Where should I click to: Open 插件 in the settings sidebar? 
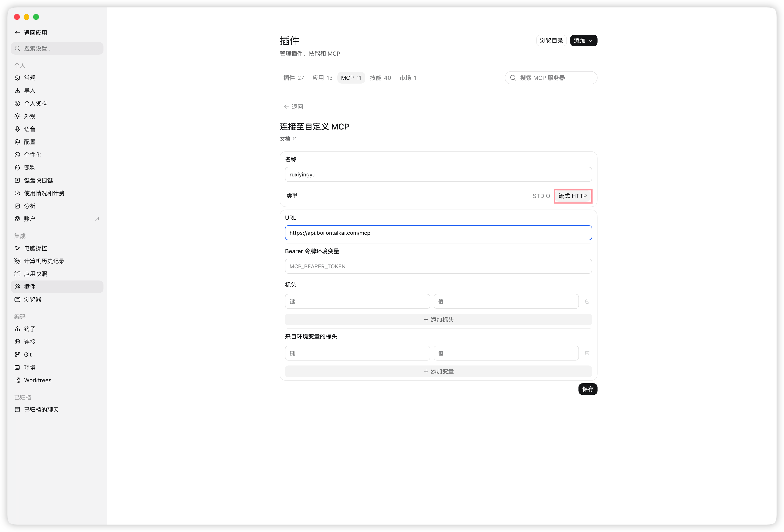[x=57, y=286]
